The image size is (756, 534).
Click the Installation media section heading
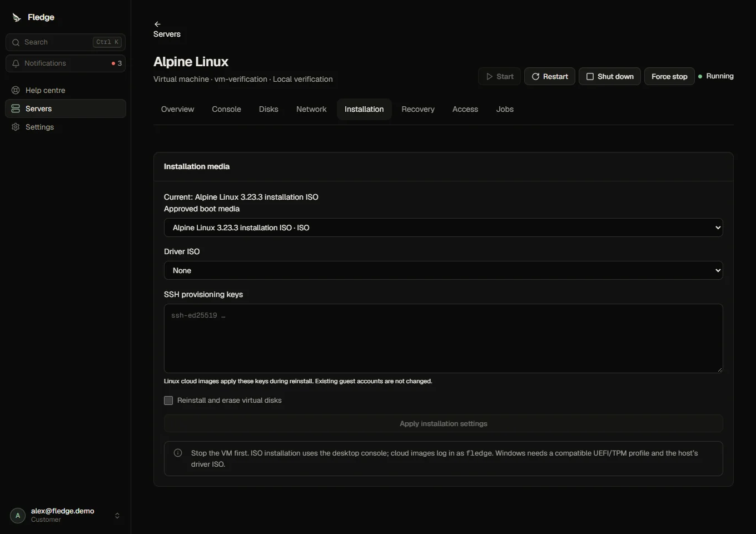[197, 166]
